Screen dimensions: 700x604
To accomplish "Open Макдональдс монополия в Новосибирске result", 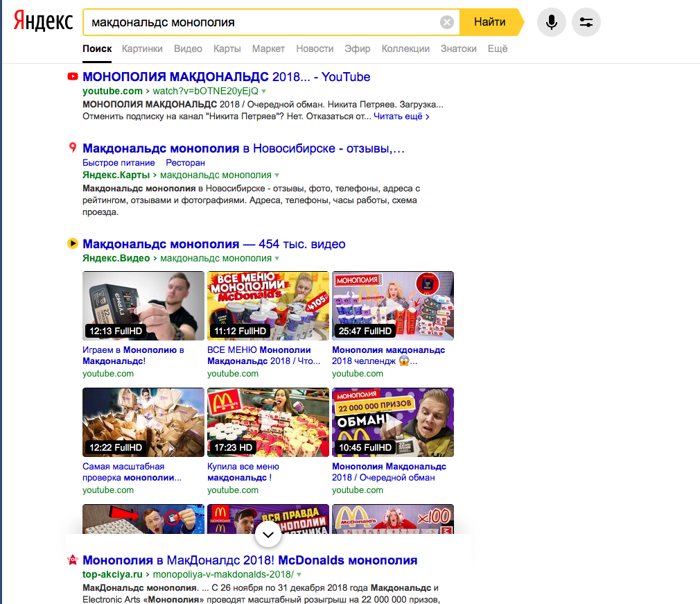I will coord(244,148).
